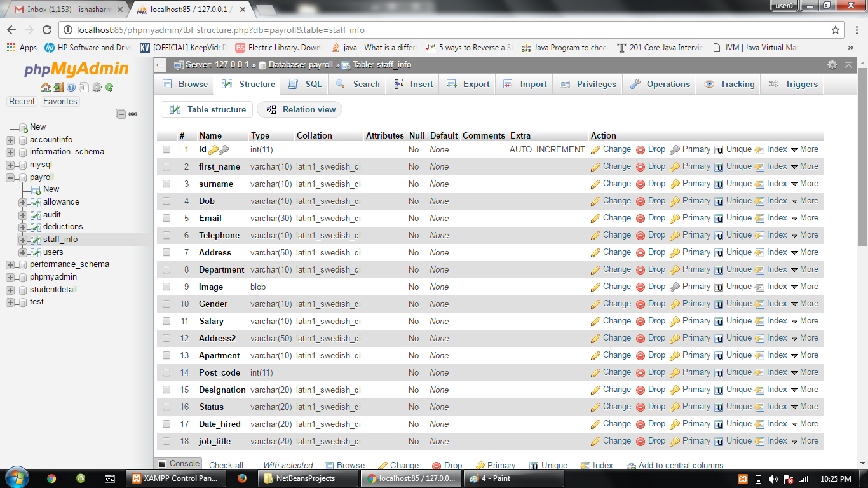The width and height of the screenshot is (868, 488).
Task: Open the Favorites list in sidebar
Action: tap(60, 102)
